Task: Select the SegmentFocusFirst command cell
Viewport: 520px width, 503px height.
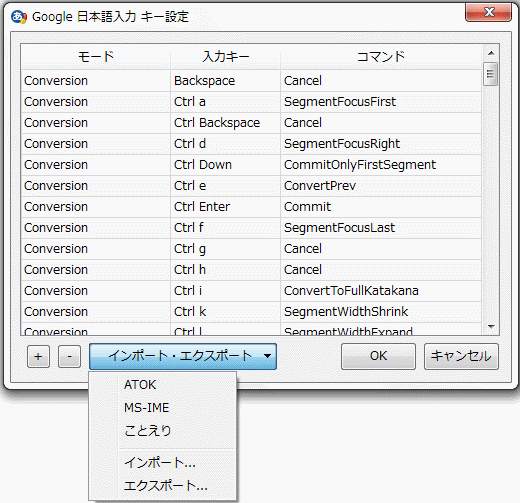Action: click(x=381, y=102)
